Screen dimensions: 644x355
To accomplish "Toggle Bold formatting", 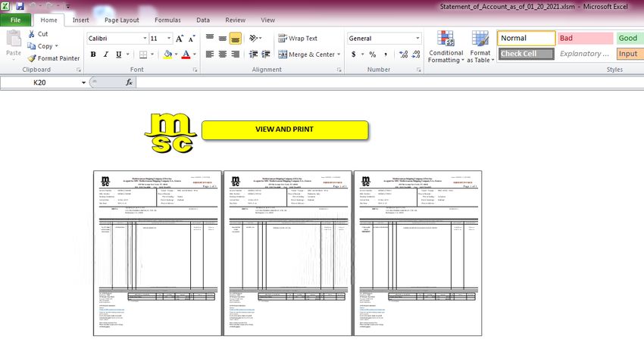I will click(x=93, y=54).
